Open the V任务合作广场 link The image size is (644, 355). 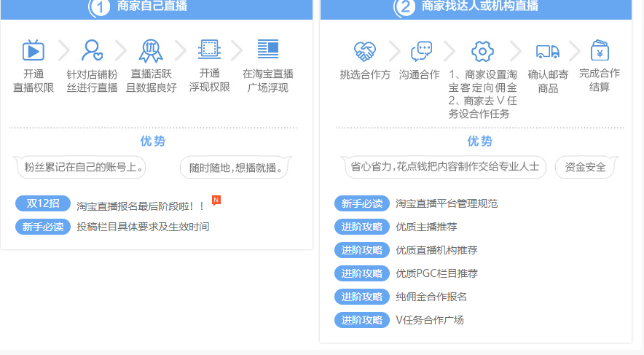[x=430, y=320]
